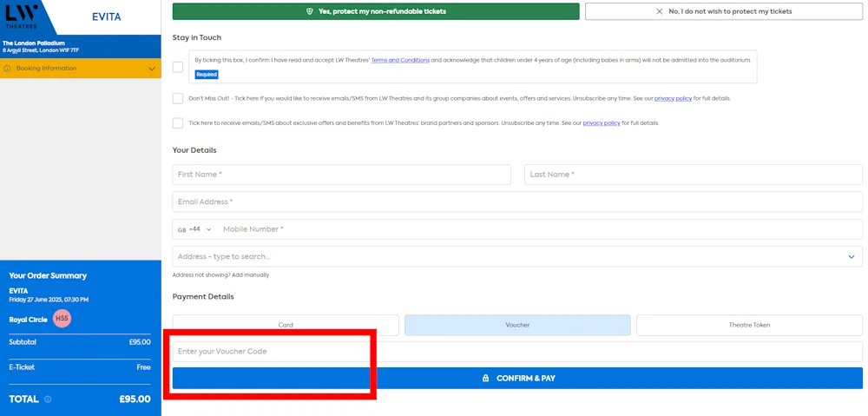Viewport: 868px width, 416px height.
Task: Click the Mobile Number field
Action: coord(540,229)
